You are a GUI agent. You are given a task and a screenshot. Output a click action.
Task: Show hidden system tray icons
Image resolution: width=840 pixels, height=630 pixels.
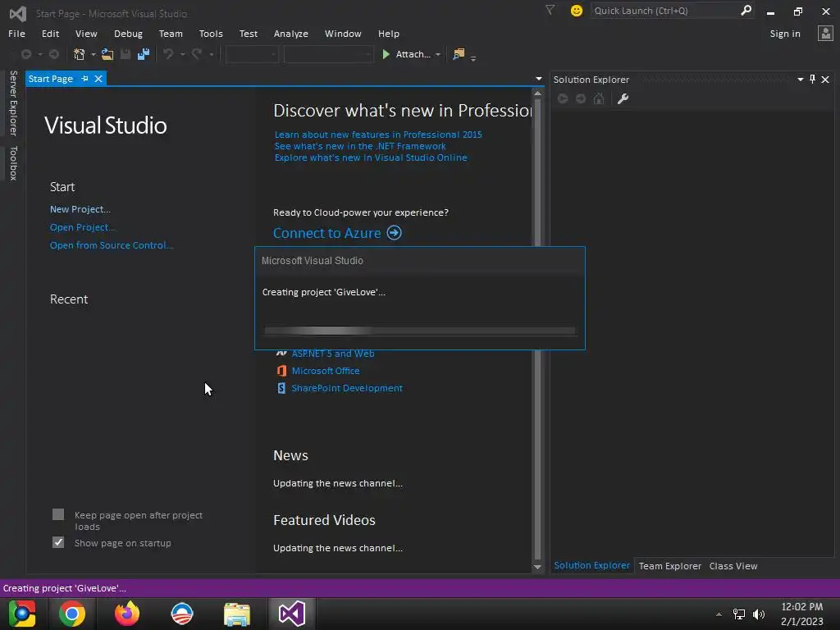(719, 614)
